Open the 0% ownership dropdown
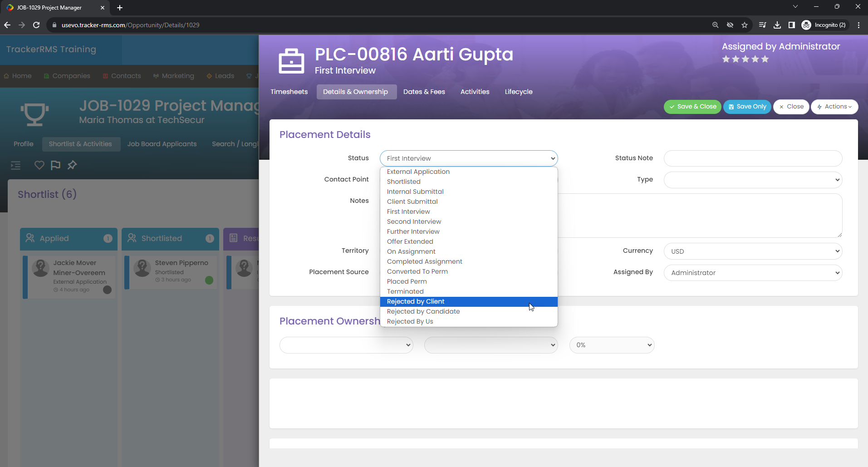This screenshot has height=467, width=868. tap(612, 345)
